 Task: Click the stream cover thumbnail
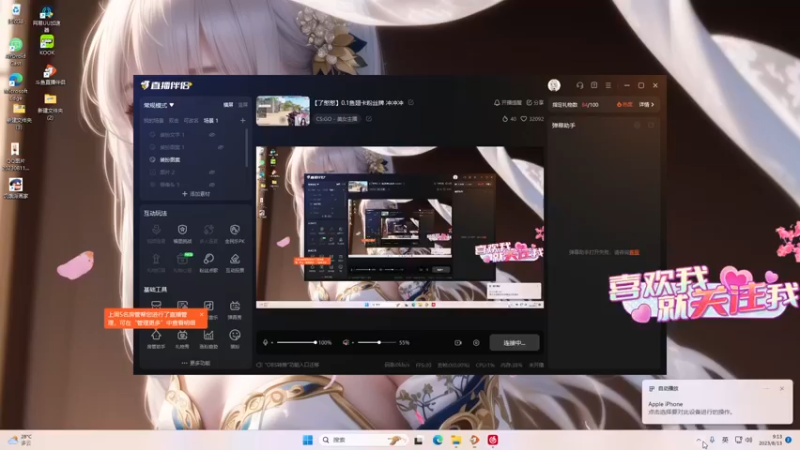tap(283, 111)
